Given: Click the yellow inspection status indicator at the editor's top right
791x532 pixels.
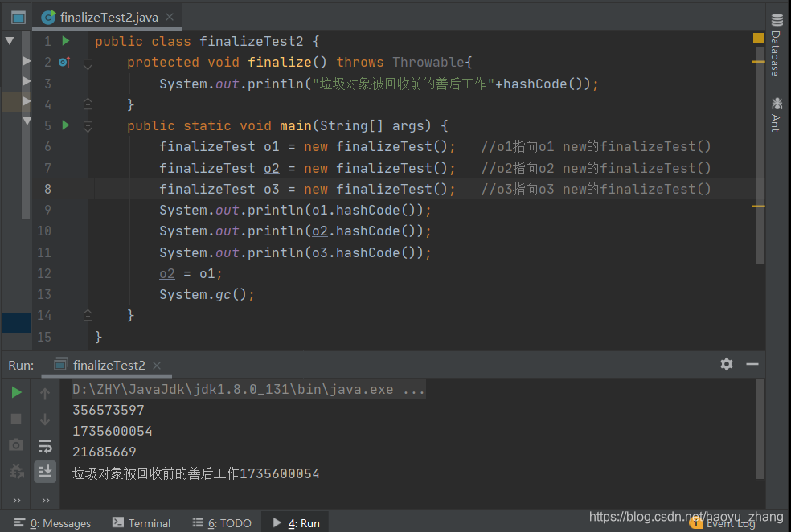Looking at the screenshot, I should pos(758,38).
